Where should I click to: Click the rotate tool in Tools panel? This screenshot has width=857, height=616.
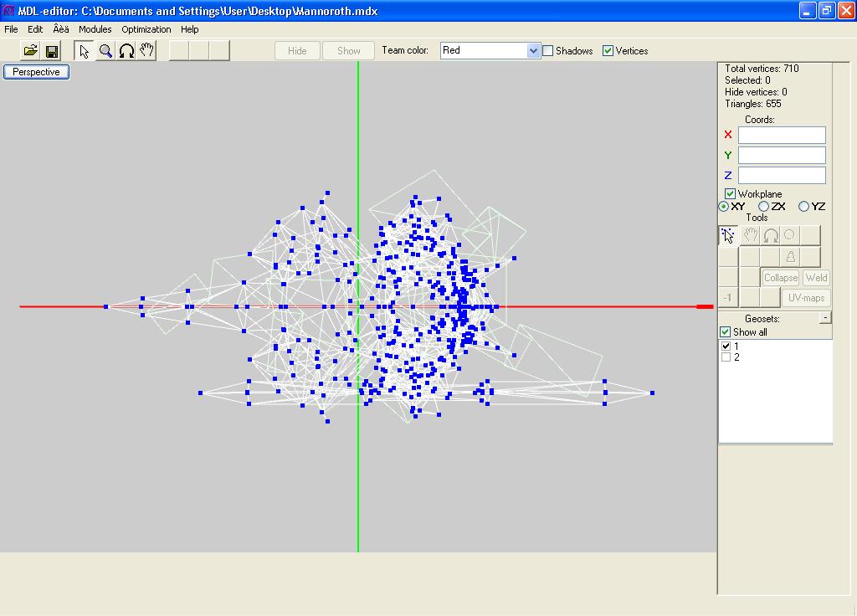[770, 235]
